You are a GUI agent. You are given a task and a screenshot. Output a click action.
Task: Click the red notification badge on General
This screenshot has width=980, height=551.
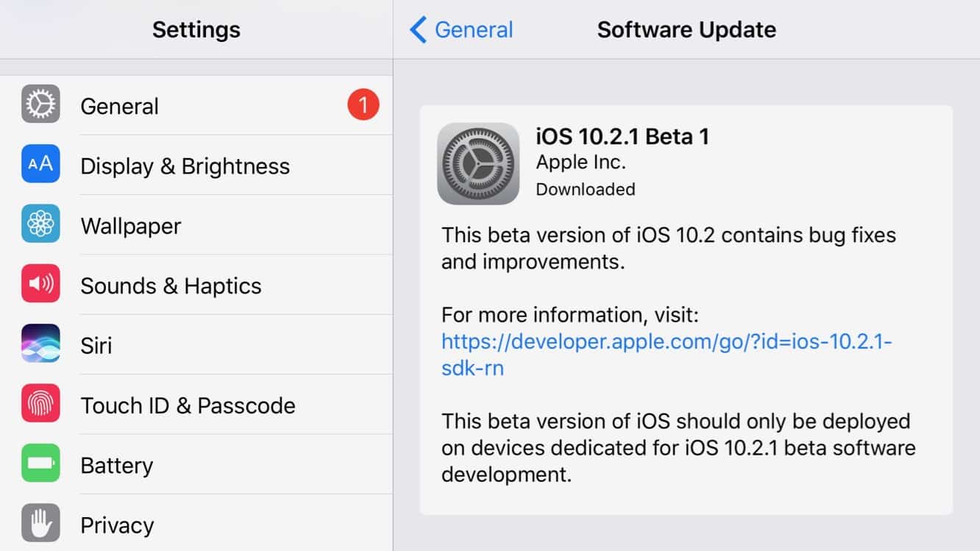[363, 104]
